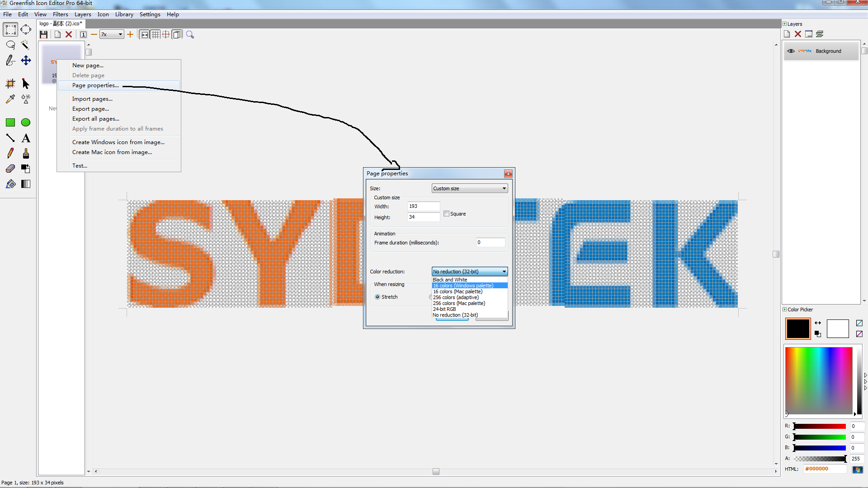The height and width of the screenshot is (488, 868).
Task: Delete page using red X toolbar icon
Action: click(69, 34)
